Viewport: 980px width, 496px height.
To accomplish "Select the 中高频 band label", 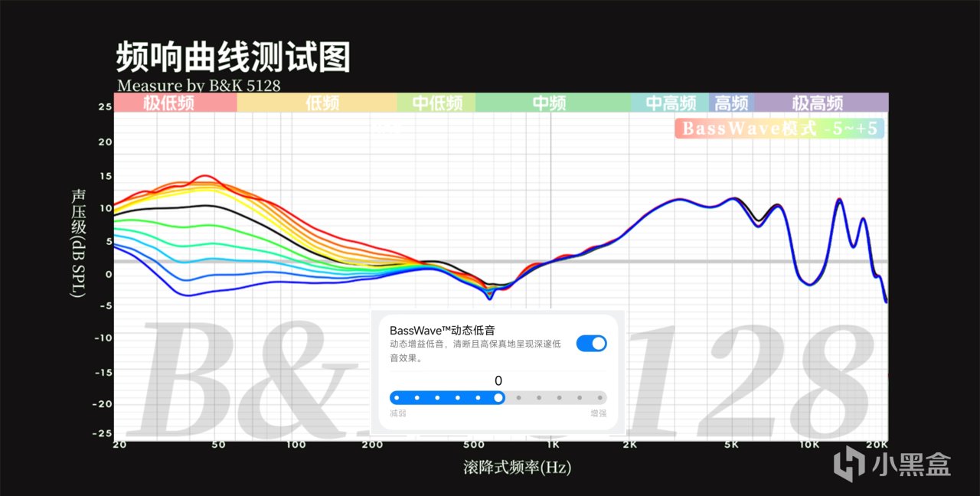I will [x=671, y=103].
